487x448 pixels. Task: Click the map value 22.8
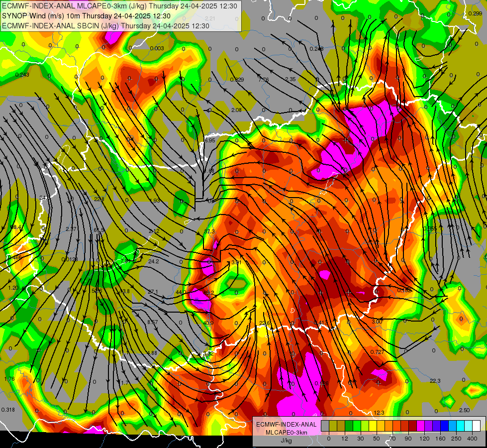point(99,199)
